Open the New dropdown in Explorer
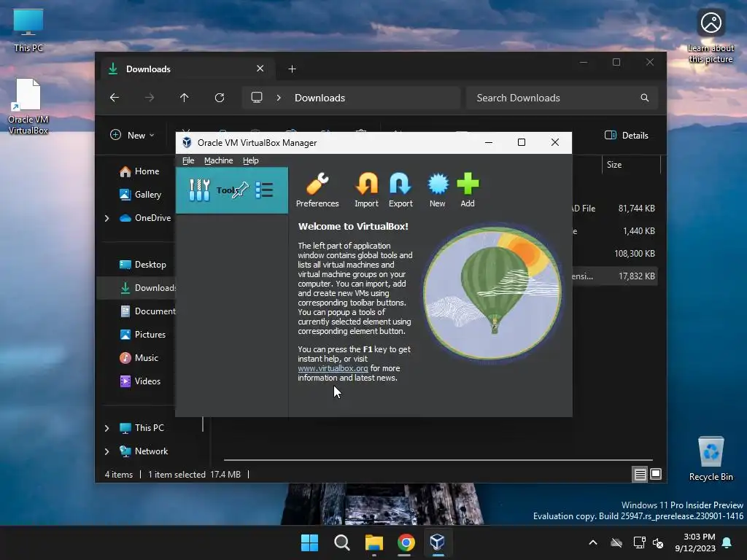The height and width of the screenshot is (560, 747). coord(132,135)
